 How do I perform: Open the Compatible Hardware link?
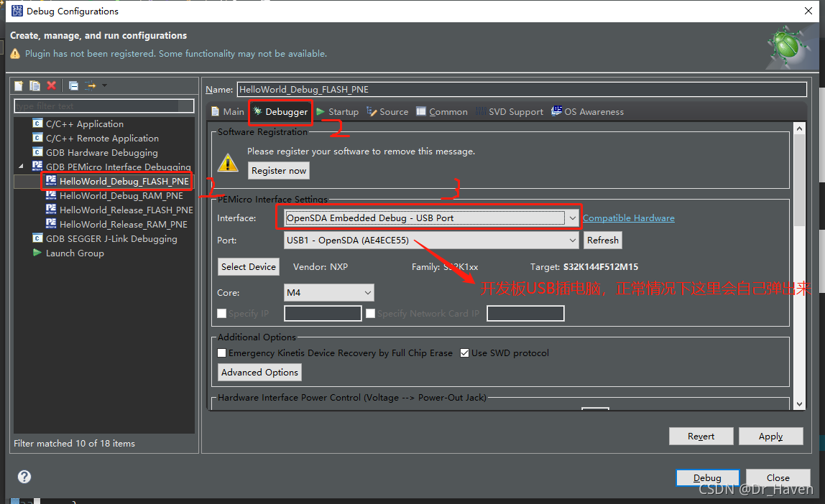point(628,218)
